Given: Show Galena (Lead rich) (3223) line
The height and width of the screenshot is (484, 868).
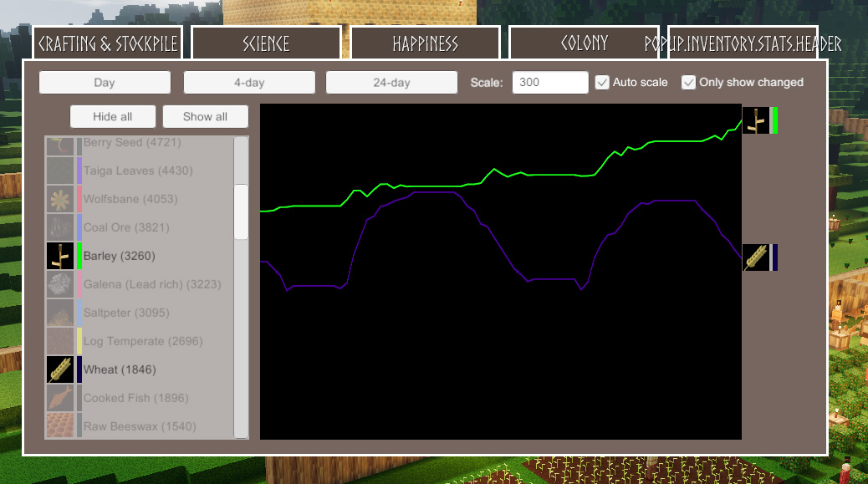Looking at the screenshot, I should coord(152,284).
